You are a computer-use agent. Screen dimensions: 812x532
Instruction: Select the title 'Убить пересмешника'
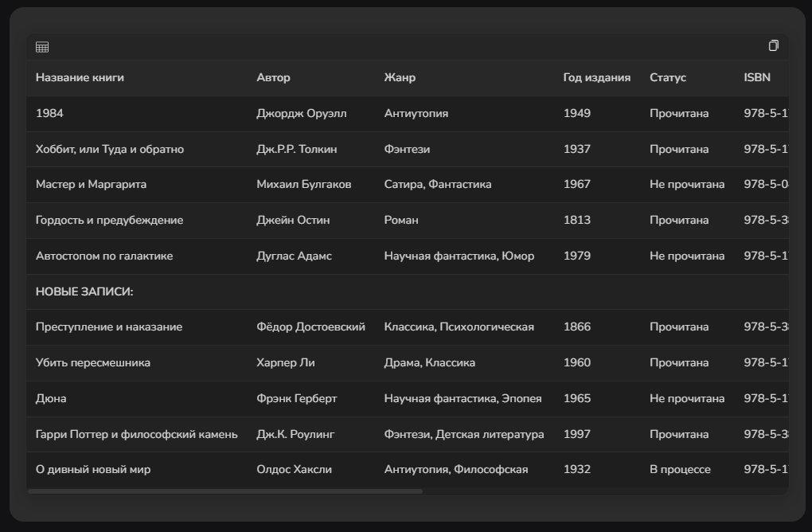(x=92, y=362)
